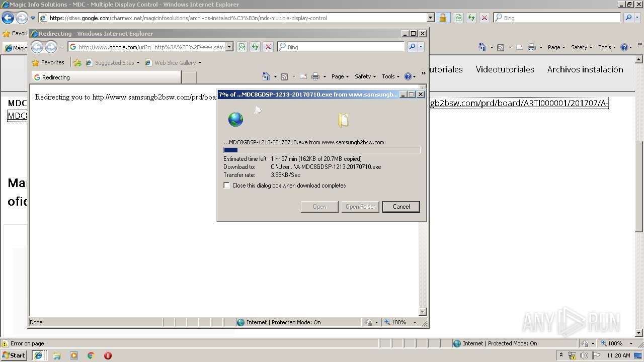Viewport: 644px width, 362px height.
Task: Refresh the main Magic Info window page
Action: 471,18
